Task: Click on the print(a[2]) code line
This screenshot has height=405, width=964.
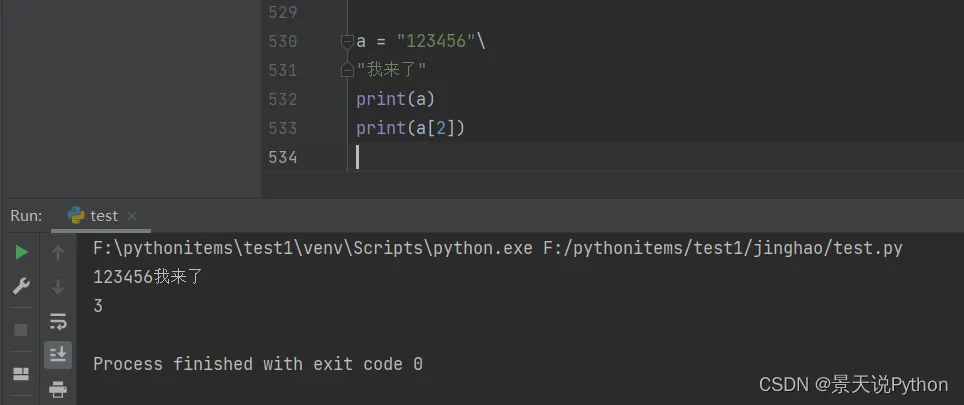Action: coord(411,128)
